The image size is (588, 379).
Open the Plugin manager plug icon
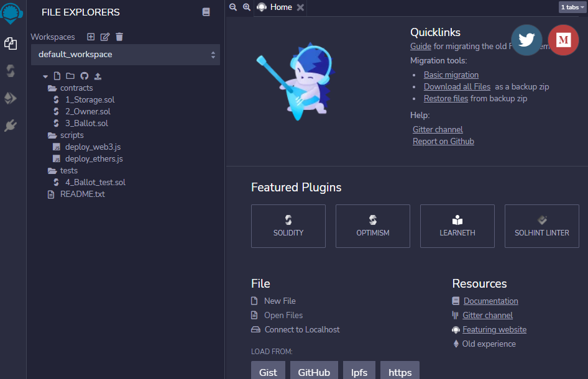11,126
